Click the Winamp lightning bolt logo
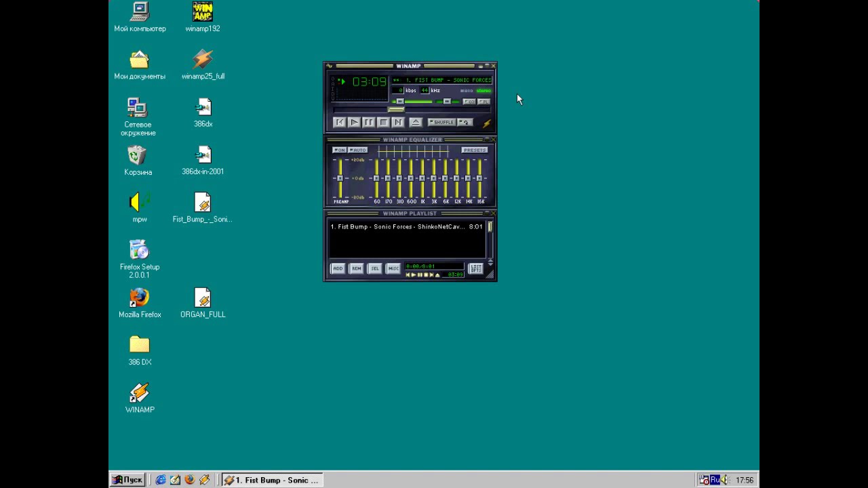Viewport: 868px width, 488px height. (486, 123)
